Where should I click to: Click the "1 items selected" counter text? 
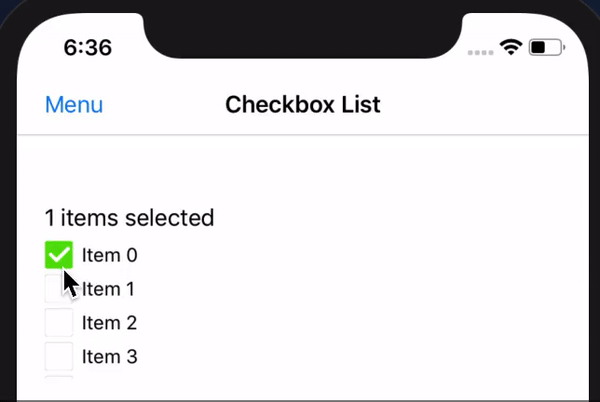tap(129, 218)
